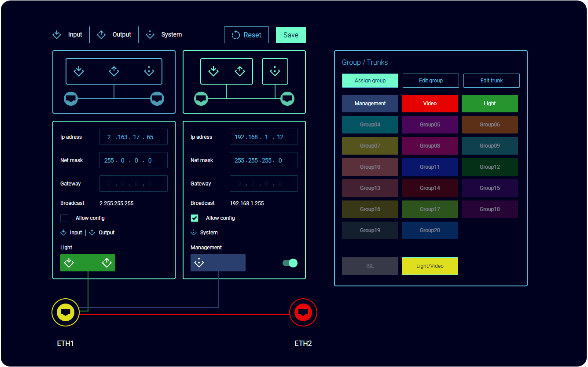Click output arrow icon in green Light bar
The width and height of the screenshot is (588, 367).
coord(107,263)
